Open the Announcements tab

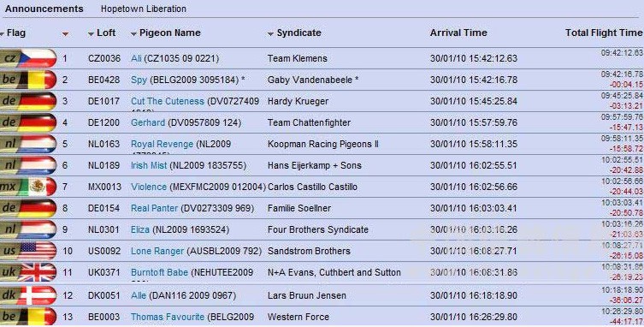(x=44, y=9)
